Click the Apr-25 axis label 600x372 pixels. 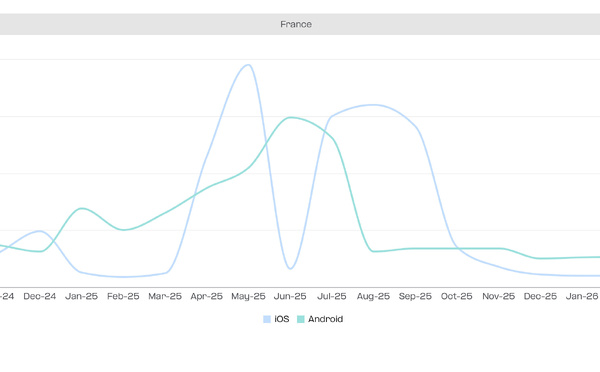point(207,296)
